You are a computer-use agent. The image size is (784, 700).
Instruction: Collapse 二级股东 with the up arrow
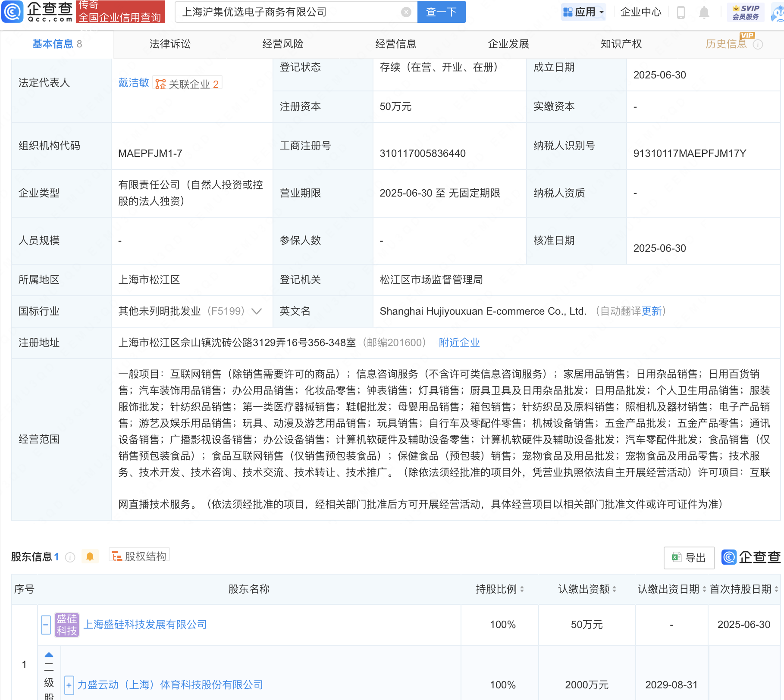click(49, 655)
